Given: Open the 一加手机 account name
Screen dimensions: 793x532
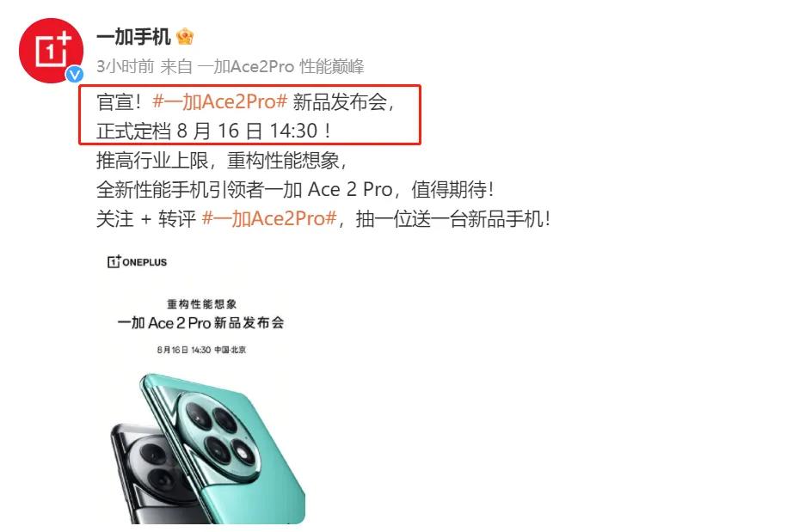Looking at the screenshot, I should point(133,37).
